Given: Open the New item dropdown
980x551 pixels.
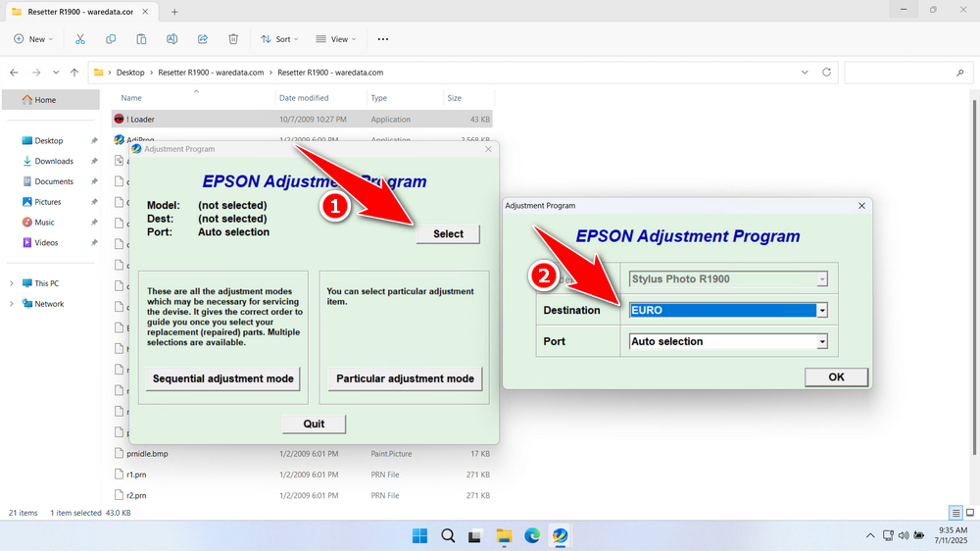Looking at the screenshot, I should pyautogui.click(x=33, y=39).
